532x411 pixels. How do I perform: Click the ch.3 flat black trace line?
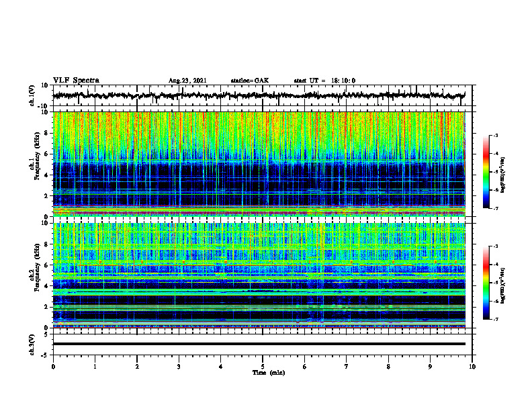coord(259,344)
